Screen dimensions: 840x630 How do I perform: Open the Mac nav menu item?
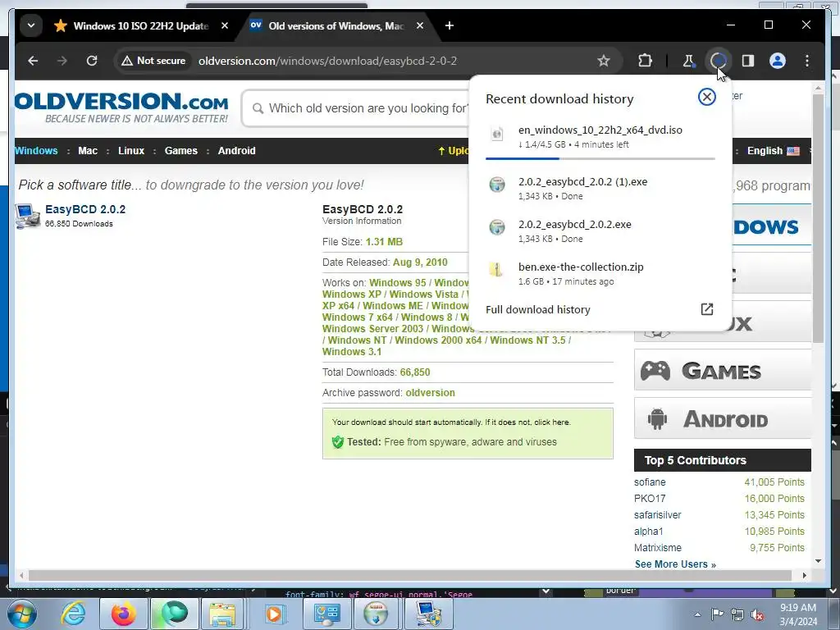88,151
